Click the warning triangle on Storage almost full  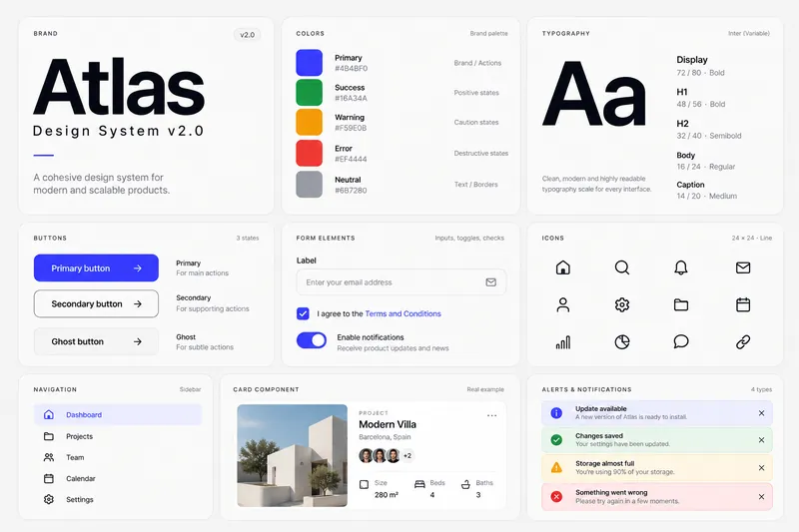(556, 467)
